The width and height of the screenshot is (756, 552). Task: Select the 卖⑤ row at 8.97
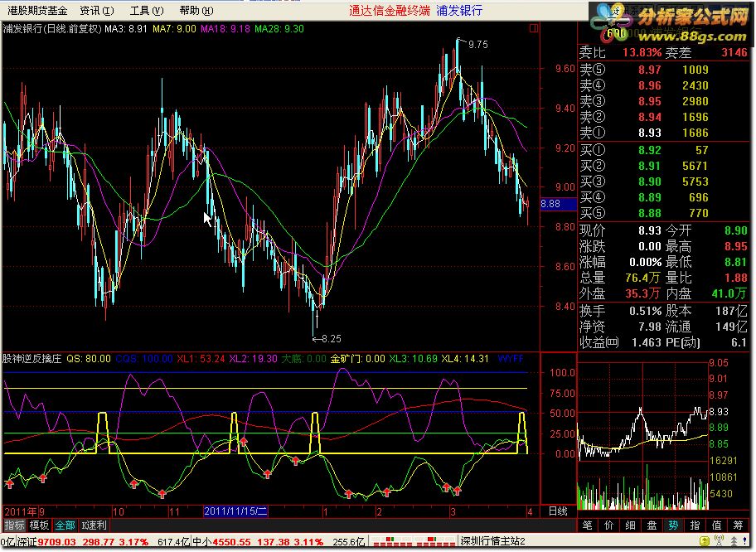pos(663,70)
